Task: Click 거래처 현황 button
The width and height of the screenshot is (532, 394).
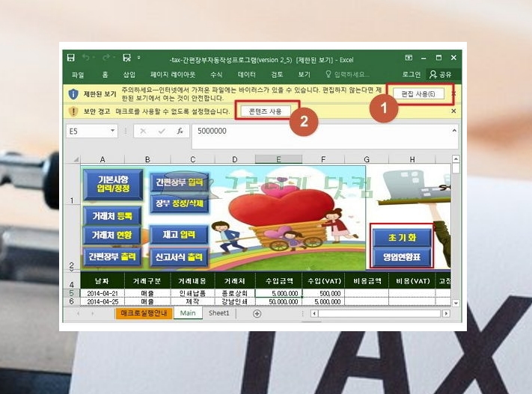Action: (x=112, y=235)
